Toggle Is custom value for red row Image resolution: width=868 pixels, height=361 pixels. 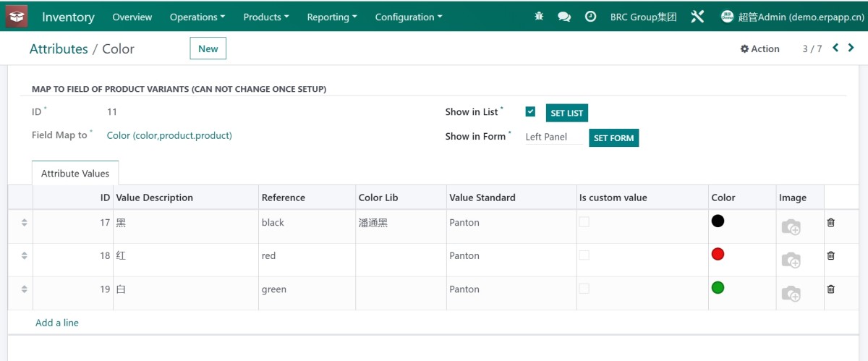[584, 255]
